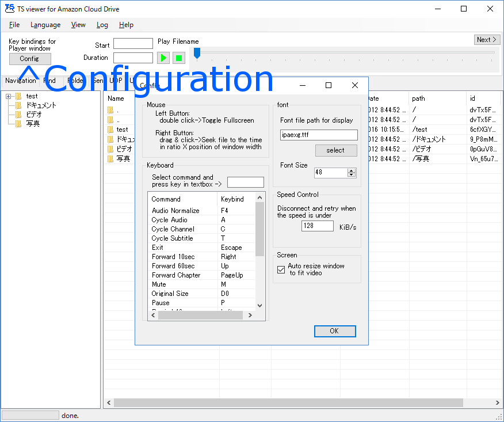Click the speed limit KiB/s input field
Viewport: 504px width, 422px height.
317,226
